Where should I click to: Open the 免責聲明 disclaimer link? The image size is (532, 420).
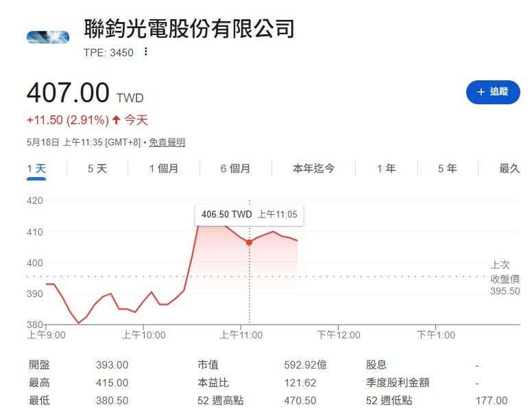coord(167,142)
